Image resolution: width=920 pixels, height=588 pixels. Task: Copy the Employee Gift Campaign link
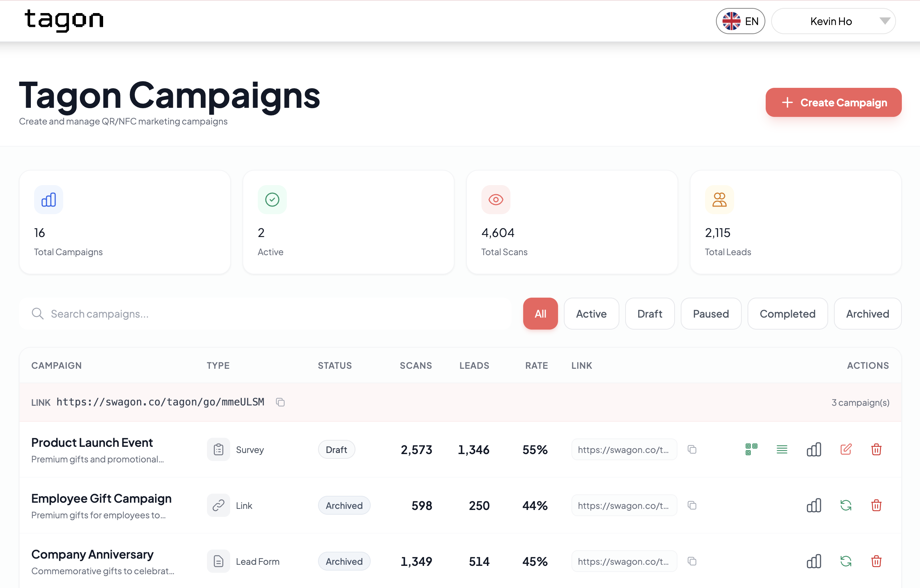(x=692, y=506)
